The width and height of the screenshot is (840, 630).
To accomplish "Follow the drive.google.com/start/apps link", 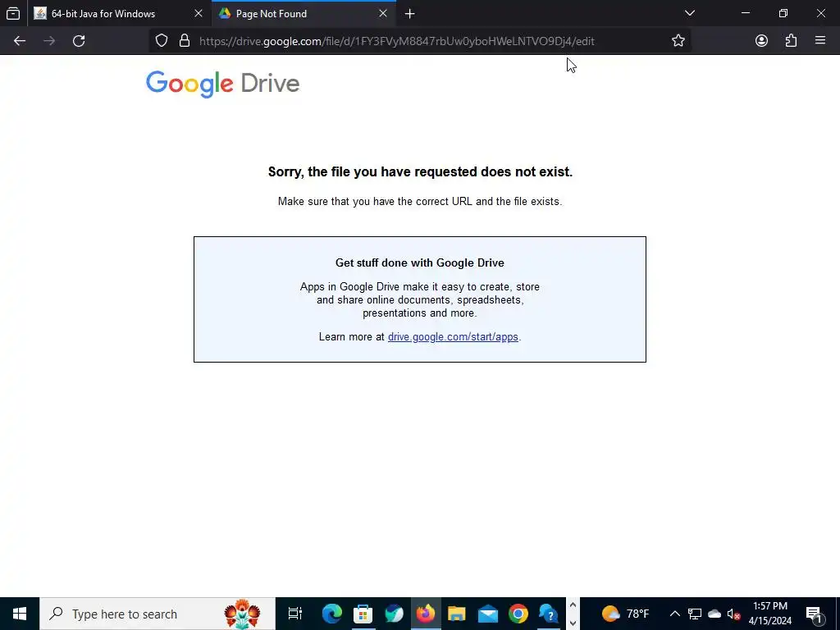I will pyautogui.click(x=453, y=337).
